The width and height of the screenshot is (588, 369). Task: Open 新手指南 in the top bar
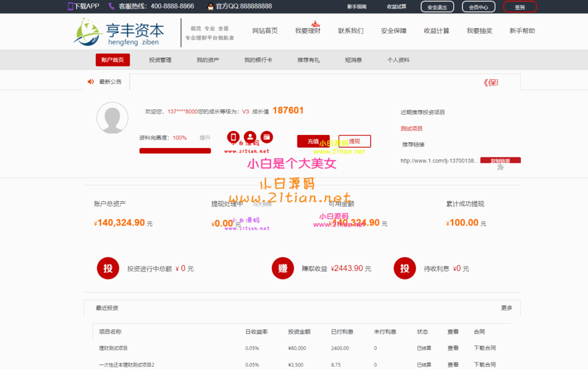pyautogui.click(x=357, y=6)
